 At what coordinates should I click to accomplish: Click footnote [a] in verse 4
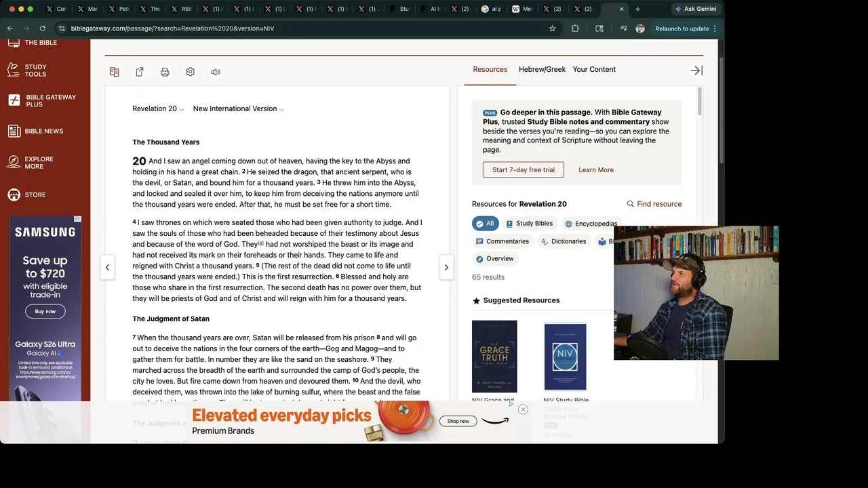pyautogui.click(x=260, y=243)
